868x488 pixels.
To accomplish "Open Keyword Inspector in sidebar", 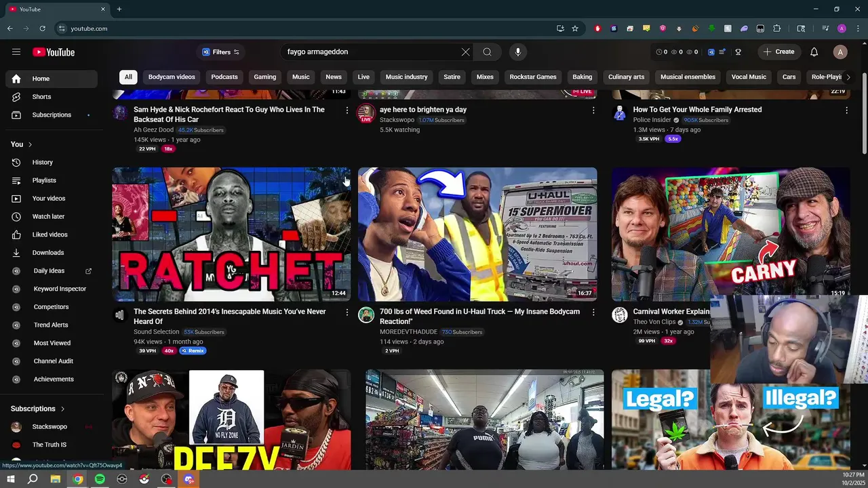I will click(52, 289).
